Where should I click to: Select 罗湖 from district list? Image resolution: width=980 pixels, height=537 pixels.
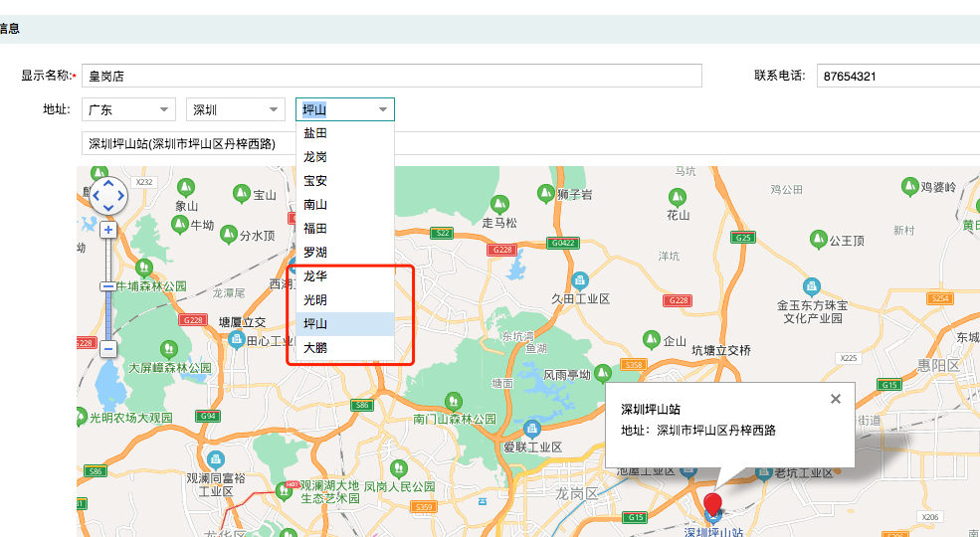(x=345, y=253)
